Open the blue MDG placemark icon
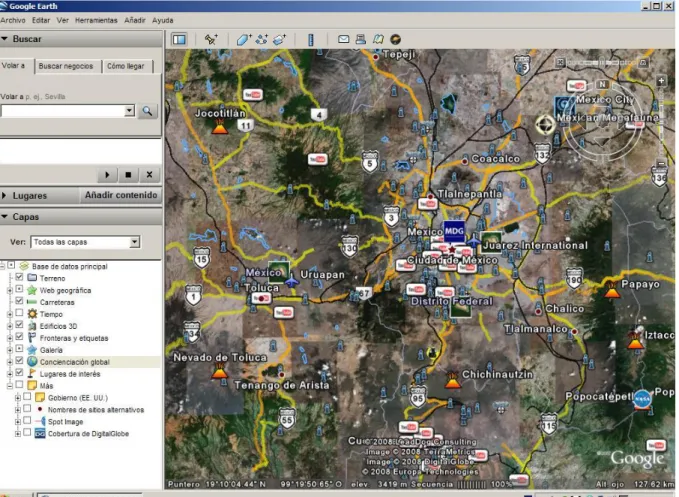679x497 pixels. pos(454,231)
